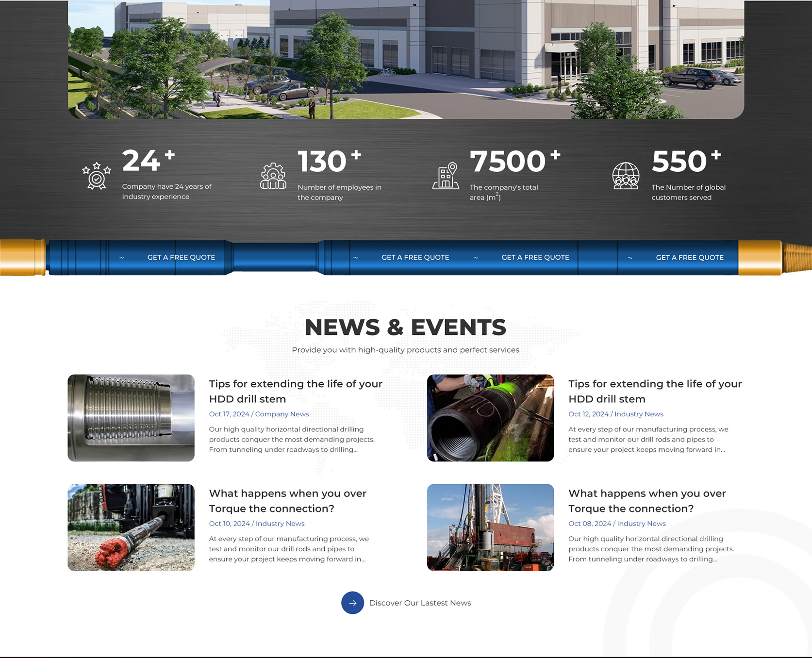Select the Company News category link
The width and height of the screenshot is (812, 658).
point(282,414)
